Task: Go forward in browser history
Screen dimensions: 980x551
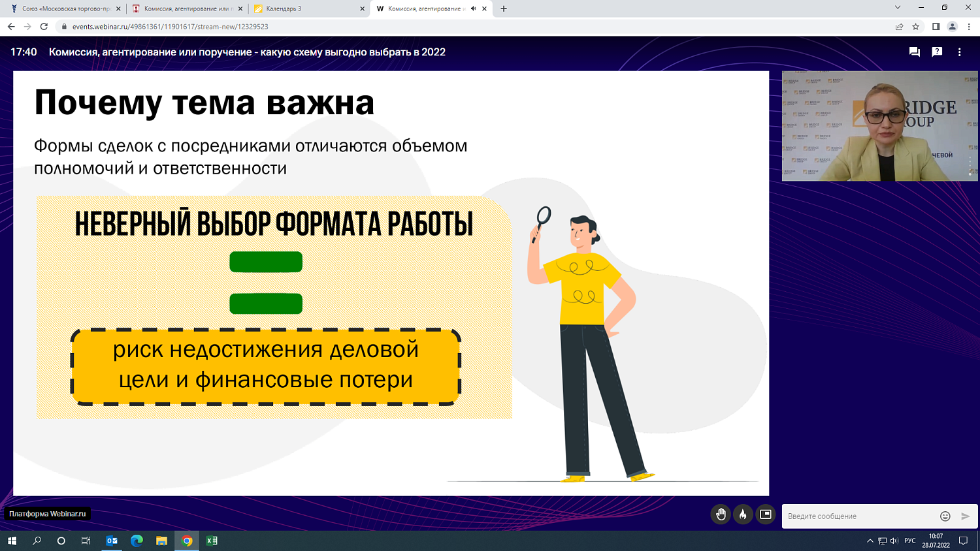Action: pyautogui.click(x=27, y=27)
